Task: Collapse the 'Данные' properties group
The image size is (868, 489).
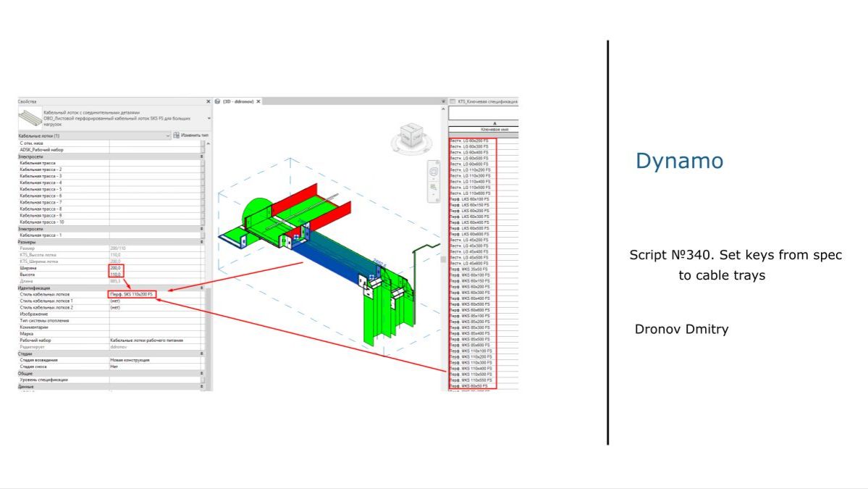Action: click(201, 387)
